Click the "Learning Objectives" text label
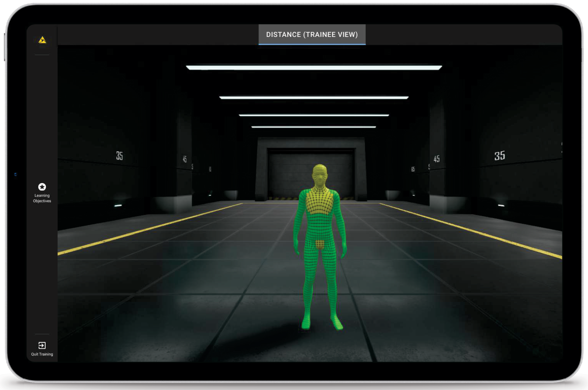Screen dimensions: 588x390 click(42, 198)
